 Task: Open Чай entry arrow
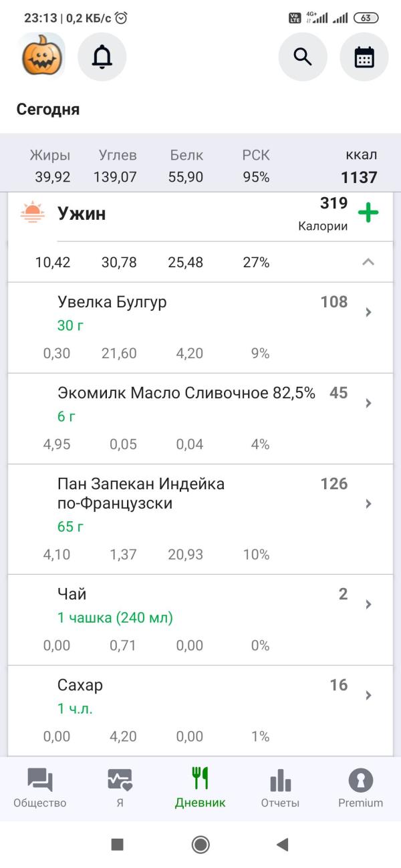coord(368,604)
